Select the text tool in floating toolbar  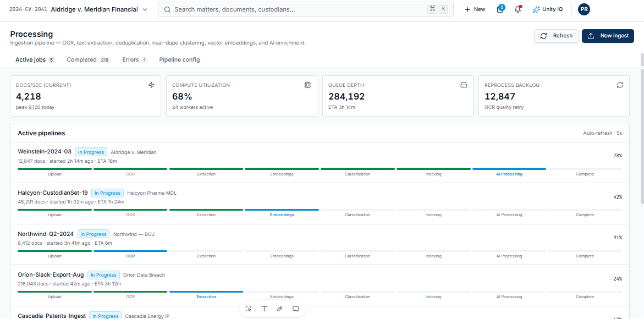click(x=264, y=309)
